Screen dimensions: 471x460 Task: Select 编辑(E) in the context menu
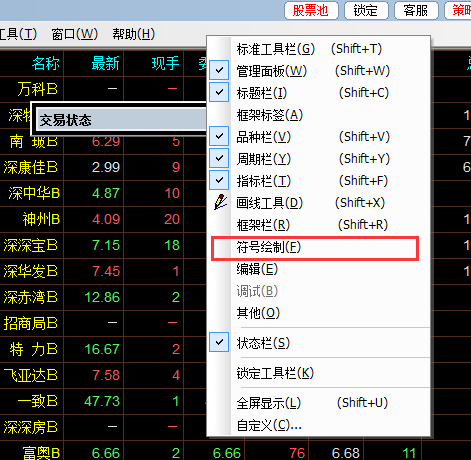click(x=318, y=269)
